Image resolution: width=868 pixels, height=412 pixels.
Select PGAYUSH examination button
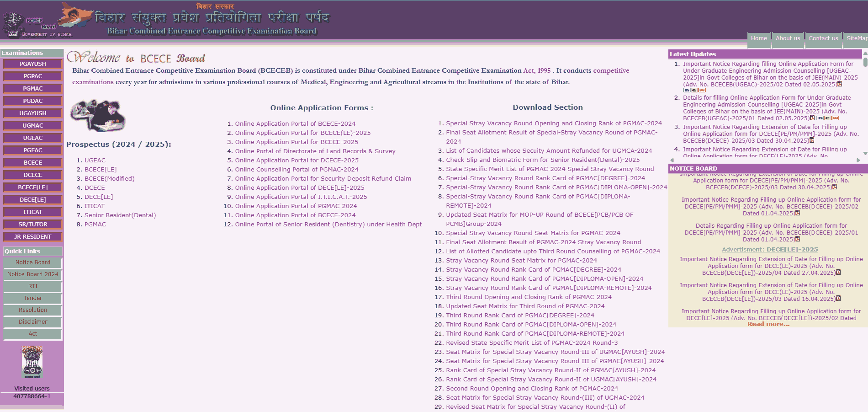(x=32, y=64)
